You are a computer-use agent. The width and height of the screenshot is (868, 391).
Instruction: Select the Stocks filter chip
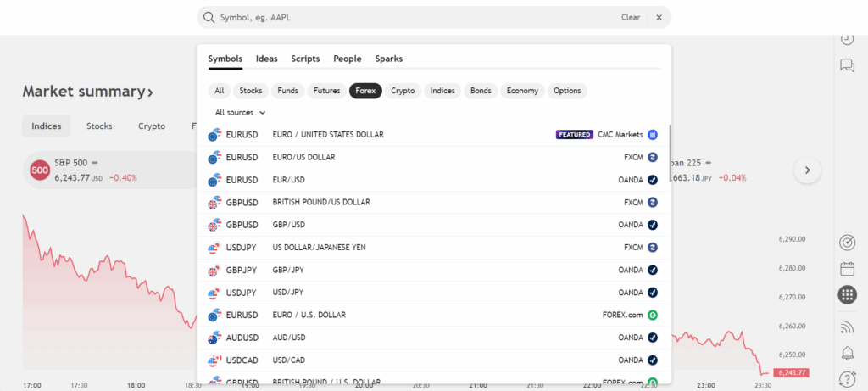[251, 91]
